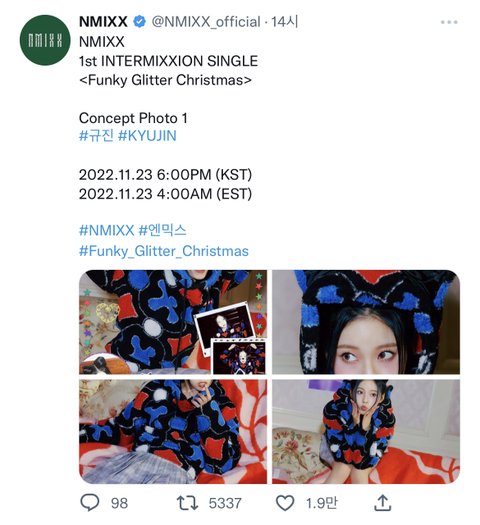The width and height of the screenshot is (480, 525).
Task: Click the share upload icon
Action: coord(382,502)
